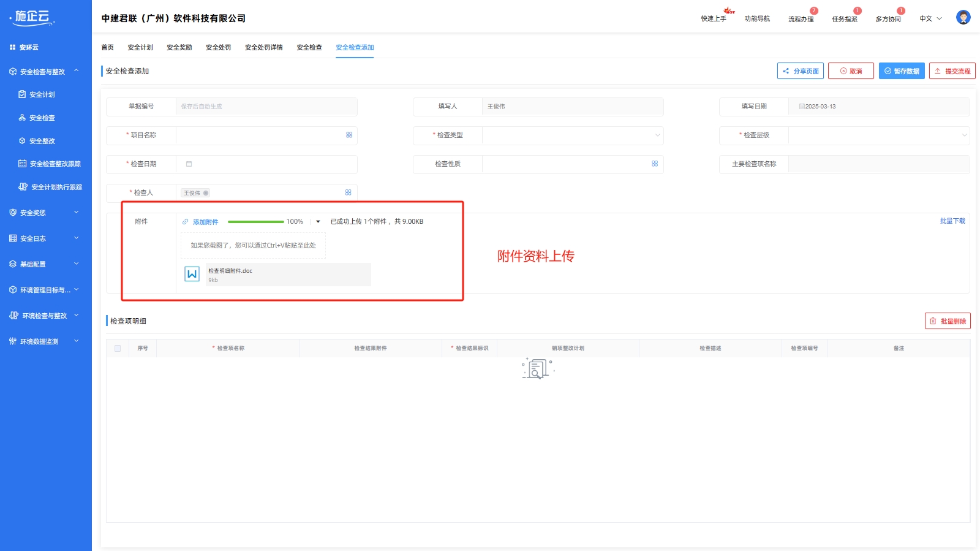Click the Word icon of 检查明细附件.doc

[x=192, y=274]
